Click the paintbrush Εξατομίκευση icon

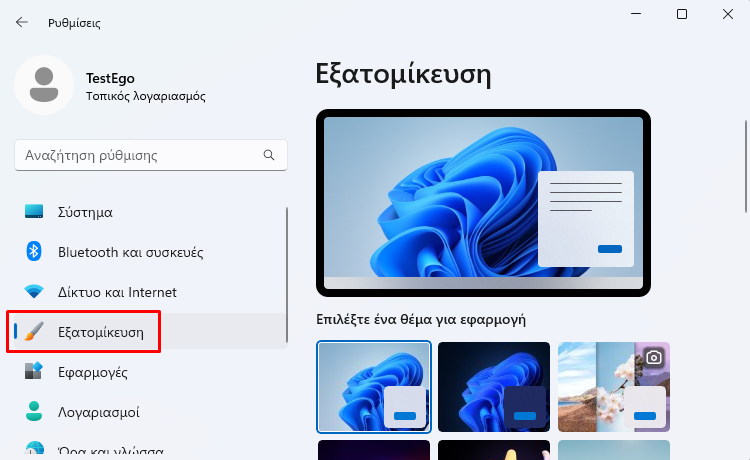[34, 331]
